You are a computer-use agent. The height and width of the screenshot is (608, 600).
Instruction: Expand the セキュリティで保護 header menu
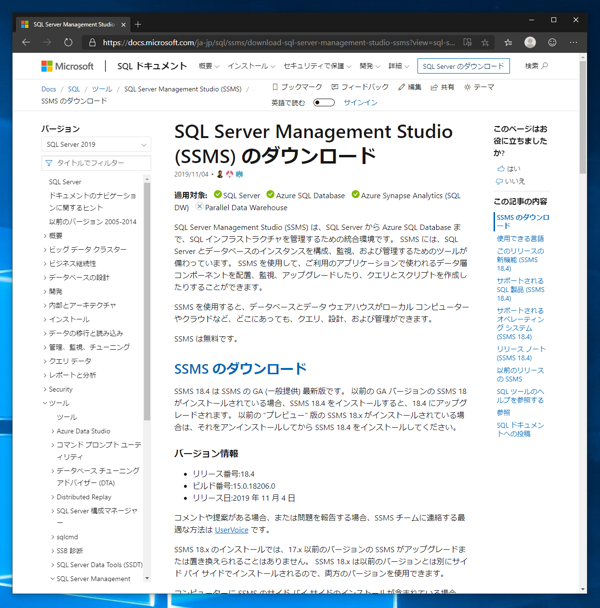pyautogui.click(x=317, y=66)
